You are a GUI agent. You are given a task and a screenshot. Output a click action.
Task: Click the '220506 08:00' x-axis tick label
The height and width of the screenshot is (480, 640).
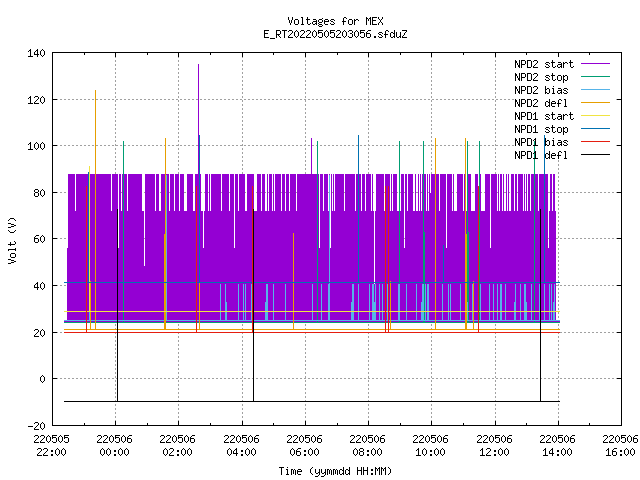(367, 446)
